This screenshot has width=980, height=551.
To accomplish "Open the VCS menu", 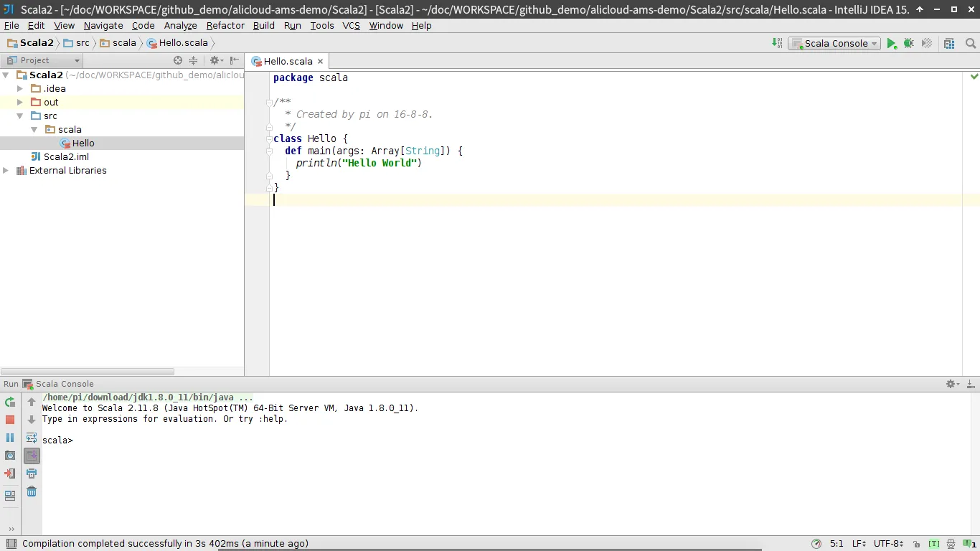I will 351,25.
